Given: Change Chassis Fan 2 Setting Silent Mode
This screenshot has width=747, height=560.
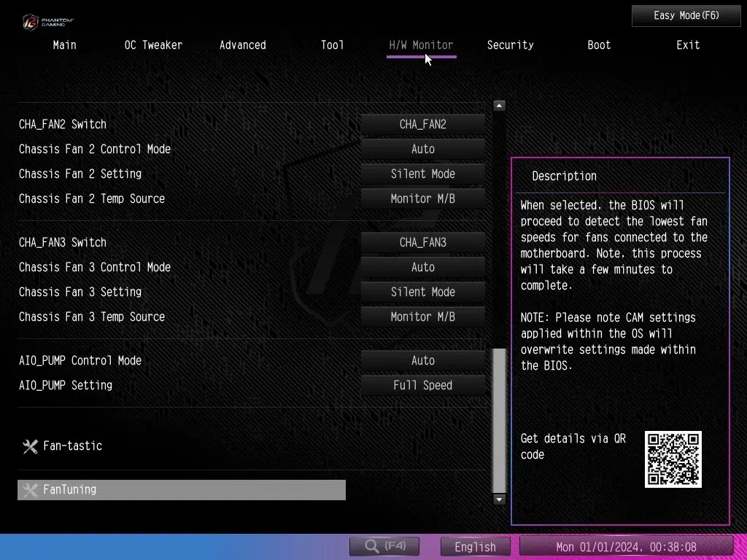Looking at the screenshot, I should tap(423, 174).
